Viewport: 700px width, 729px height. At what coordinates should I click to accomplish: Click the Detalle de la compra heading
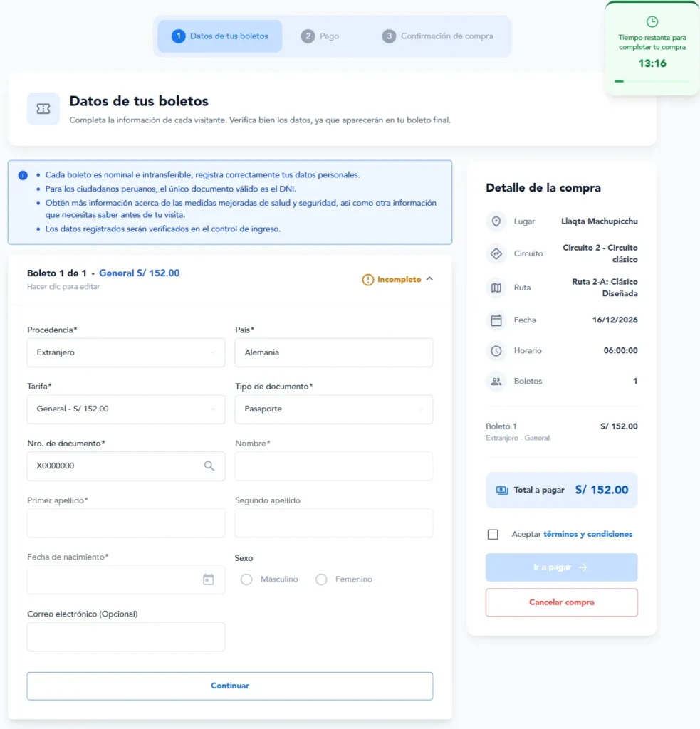543,188
